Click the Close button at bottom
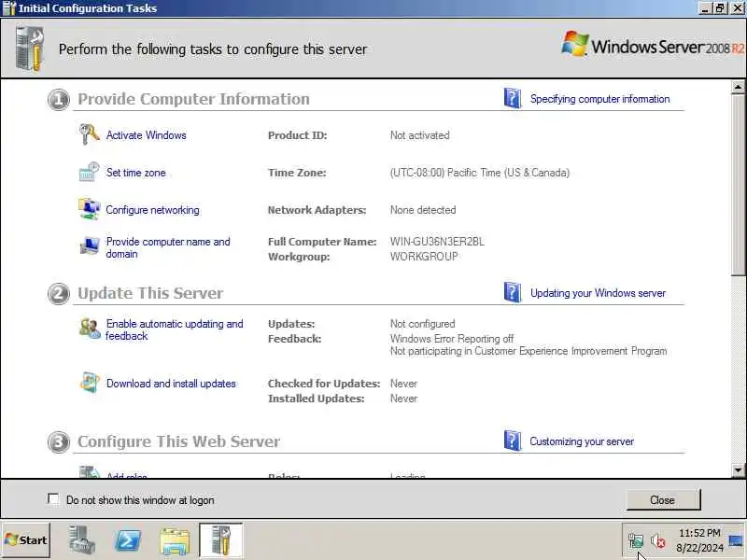747x560 pixels. (663, 499)
